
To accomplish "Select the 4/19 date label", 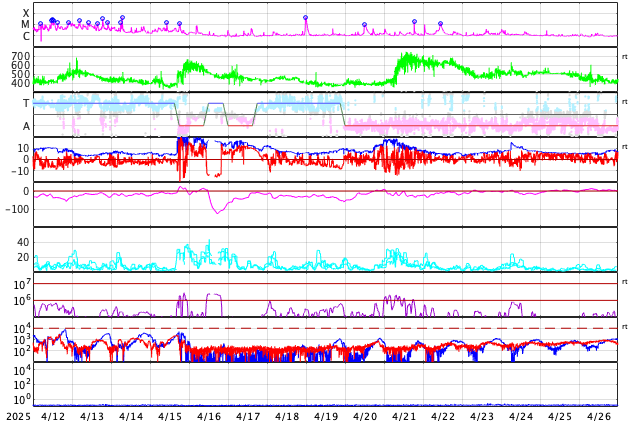I will coord(326,417).
